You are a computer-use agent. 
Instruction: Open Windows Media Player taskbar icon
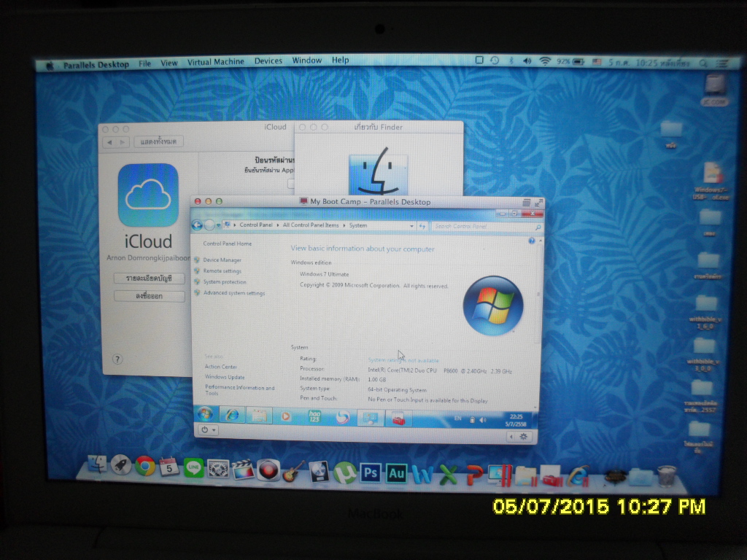click(286, 416)
